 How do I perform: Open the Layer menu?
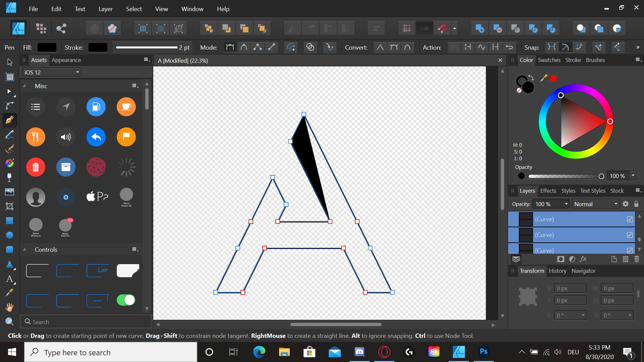(105, 9)
